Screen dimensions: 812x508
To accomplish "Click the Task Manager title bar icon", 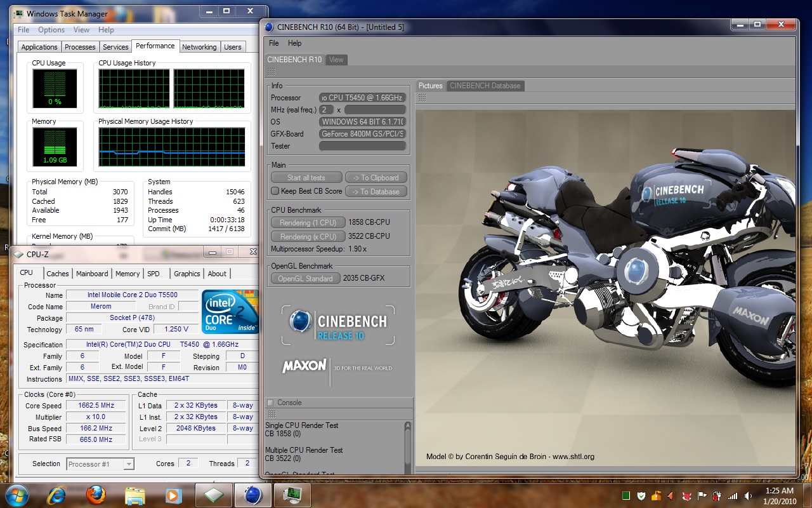I will click(x=18, y=13).
